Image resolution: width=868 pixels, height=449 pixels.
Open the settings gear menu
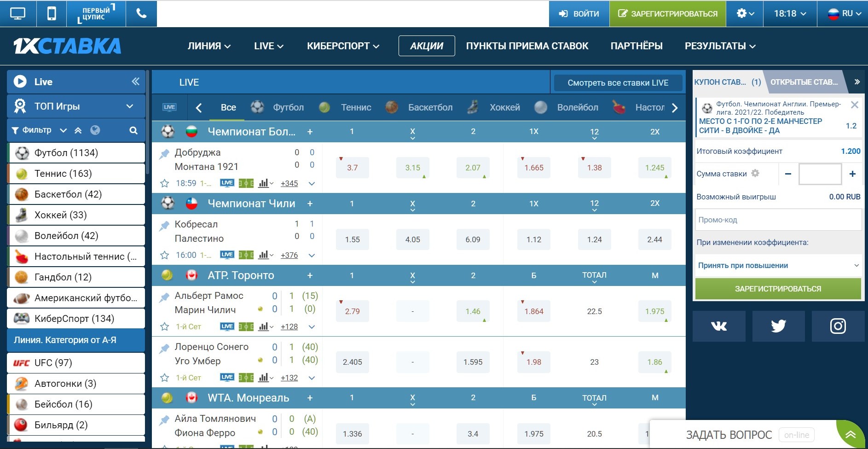pyautogui.click(x=745, y=13)
